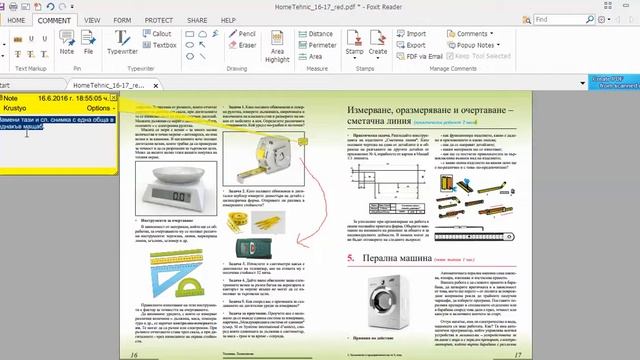Click the kitchen scale image on page 16

point(176,188)
